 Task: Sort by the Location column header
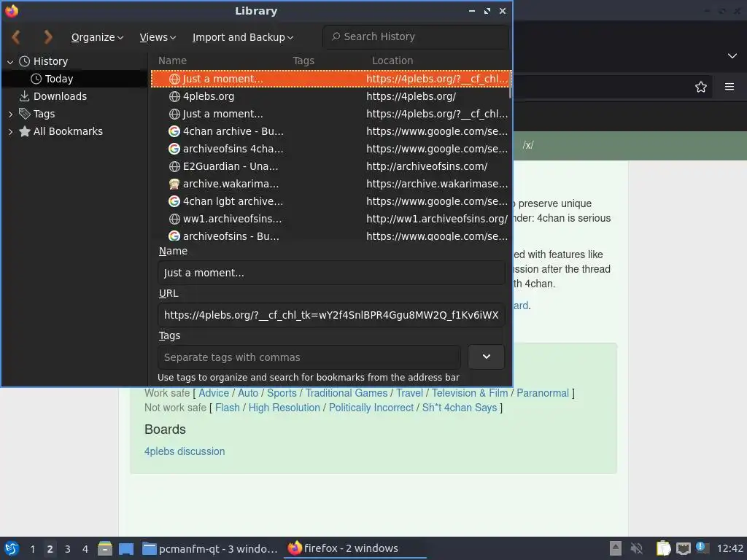pyautogui.click(x=392, y=61)
